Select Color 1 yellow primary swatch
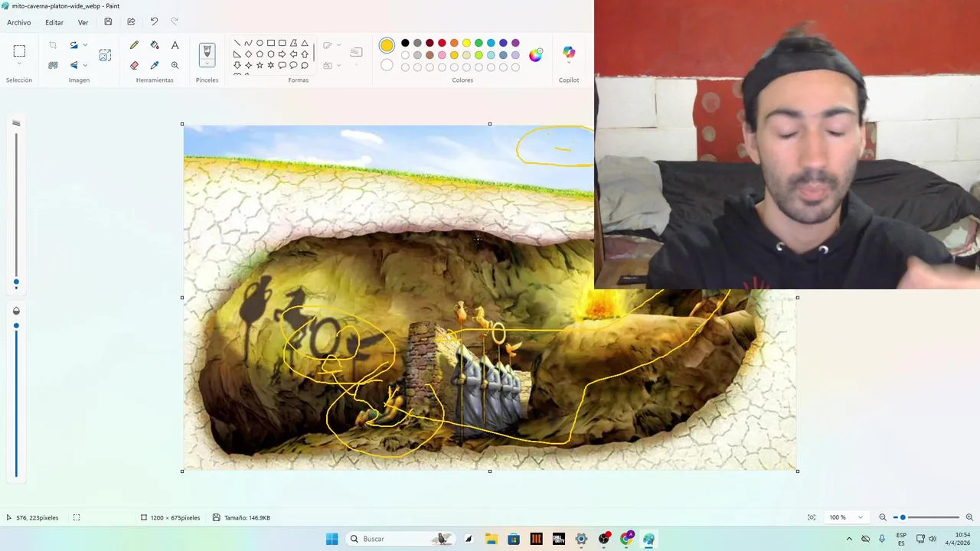The height and width of the screenshot is (551, 980). [x=387, y=46]
